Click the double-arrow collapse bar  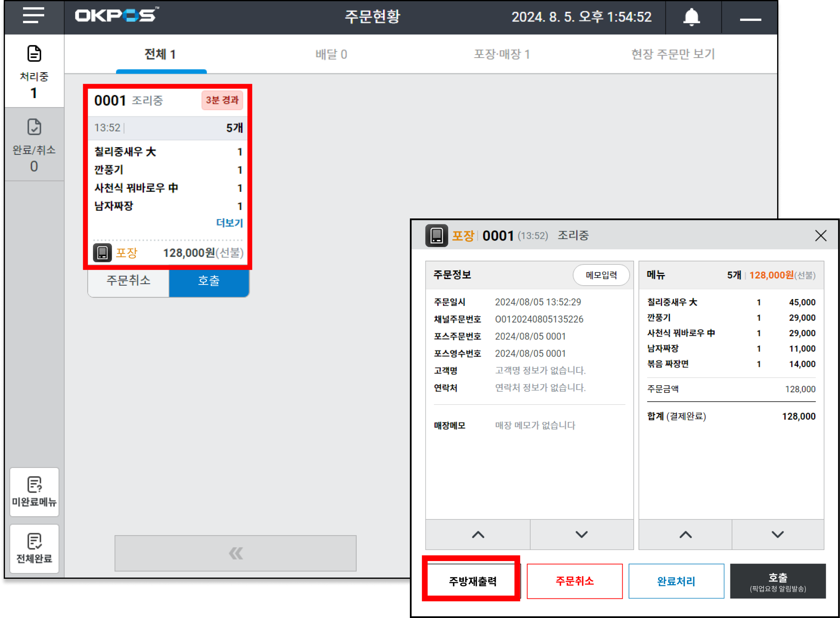(235, 553)
